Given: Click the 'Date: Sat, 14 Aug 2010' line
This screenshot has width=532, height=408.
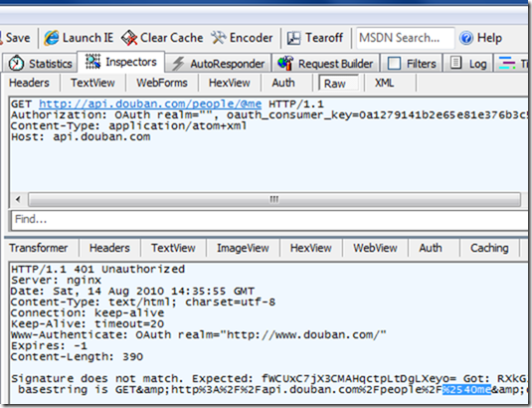Looking at the screenshot, I should click(x=132, y=292).
